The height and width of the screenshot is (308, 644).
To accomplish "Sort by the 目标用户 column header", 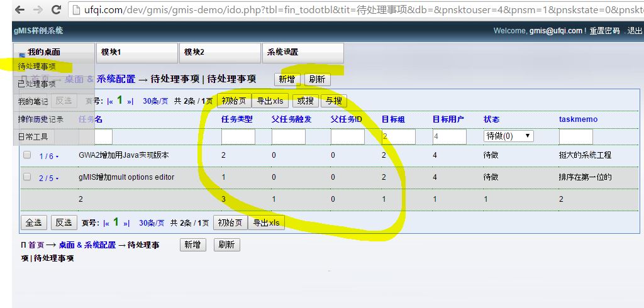I will [448, 119].
